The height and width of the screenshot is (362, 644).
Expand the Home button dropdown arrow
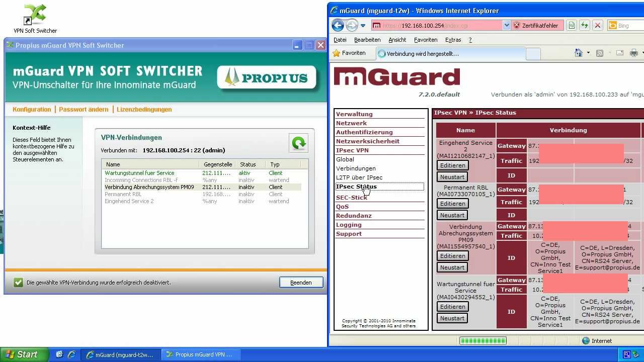(588, 53)
